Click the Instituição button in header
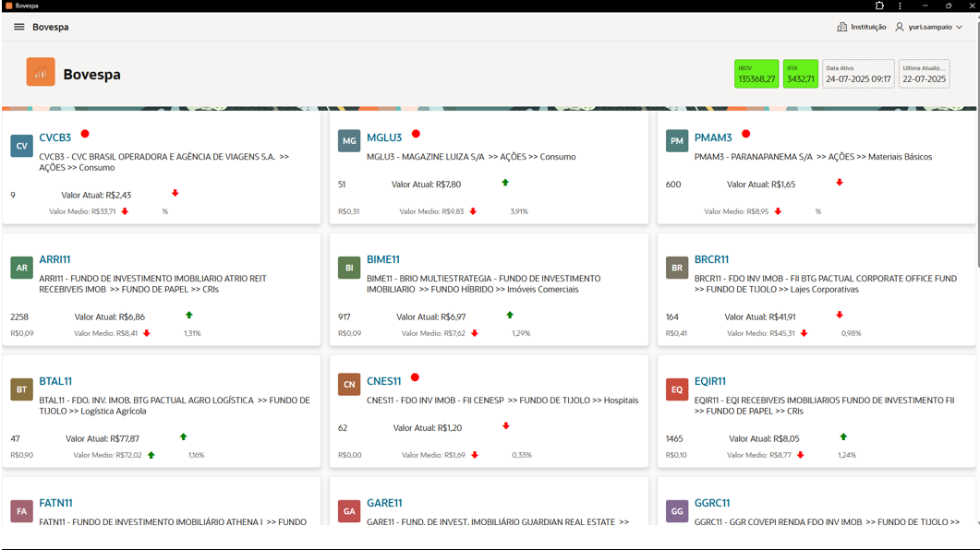Image resolution: width=980 pixels, height=550 pixels. pyautogui.click(x=862, y=27)
